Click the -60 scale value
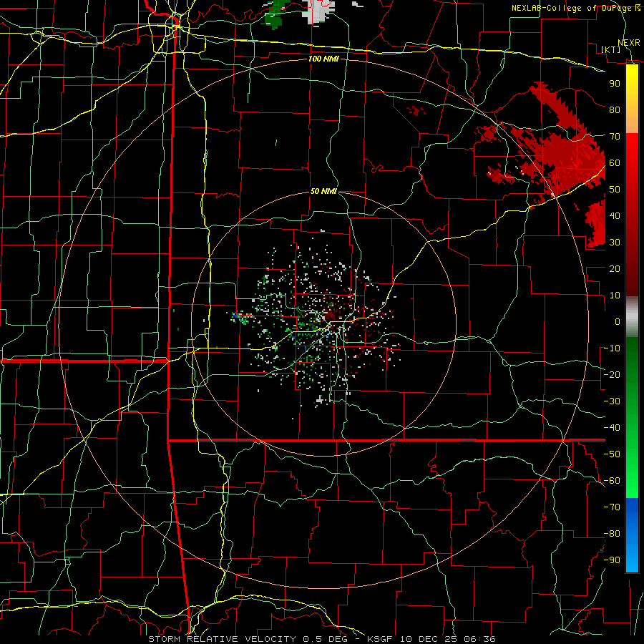This screenshot has width=644, height=644. pyautogui.click(x=612, y=481)
